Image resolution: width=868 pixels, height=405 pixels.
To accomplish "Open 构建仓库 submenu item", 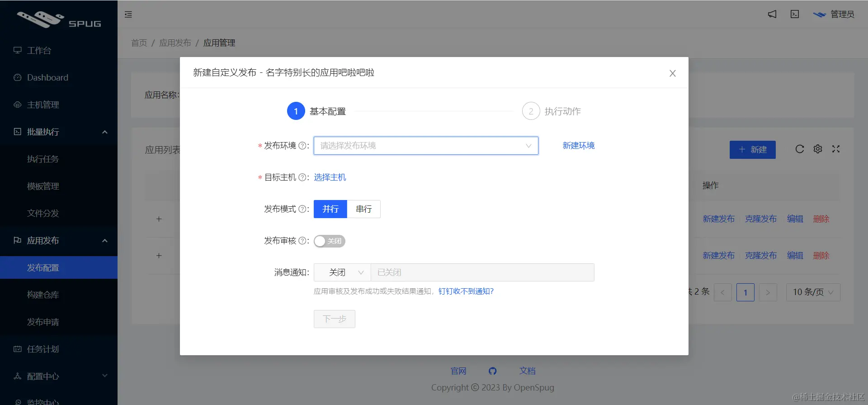I will pyautogui.click(x=59, y=295).
